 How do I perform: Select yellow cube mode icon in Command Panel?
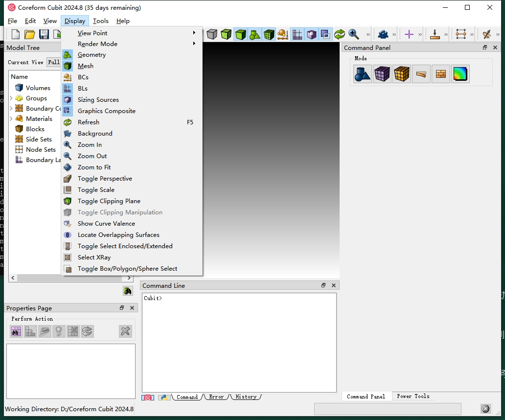402,74
